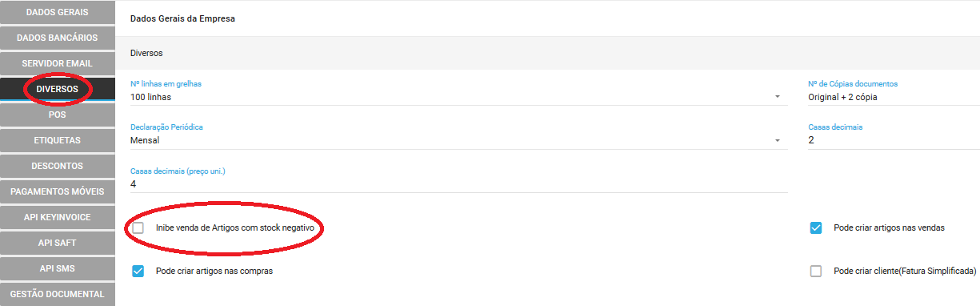980x306 pixels.
Task: Select the Diversos sidebar tab
Action: click(x=58, y=89)
